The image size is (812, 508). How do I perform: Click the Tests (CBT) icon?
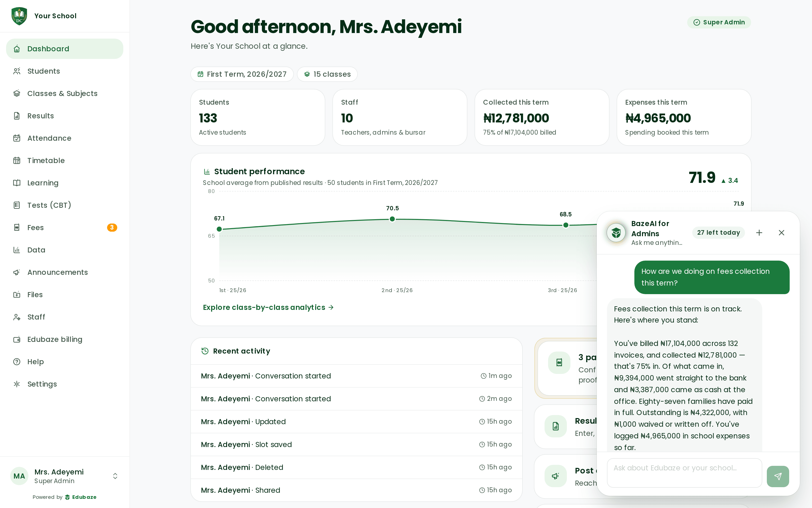click(17, 205)
